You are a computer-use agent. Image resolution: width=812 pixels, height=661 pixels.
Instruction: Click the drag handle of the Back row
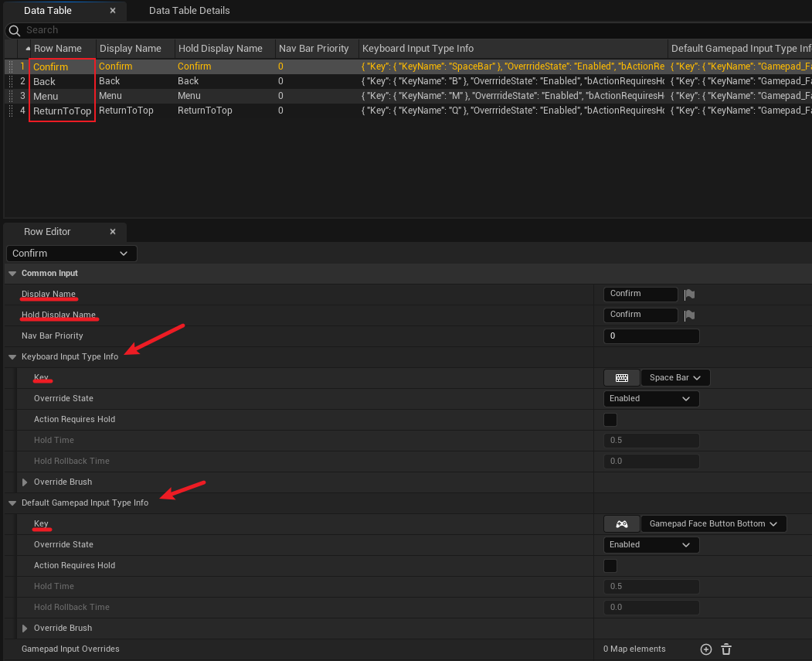[x=11, y=81]
